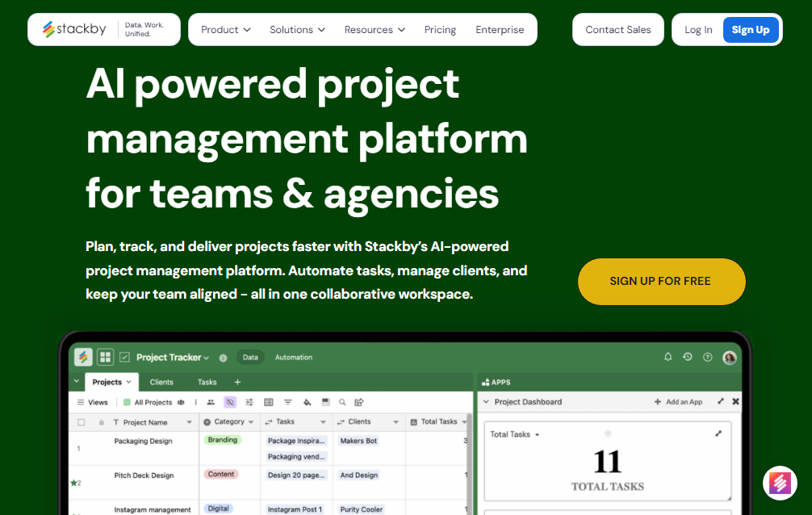Screen dimensions: 812x515
Task: Click the help question mark icon
Action: (x=708, y=357)
